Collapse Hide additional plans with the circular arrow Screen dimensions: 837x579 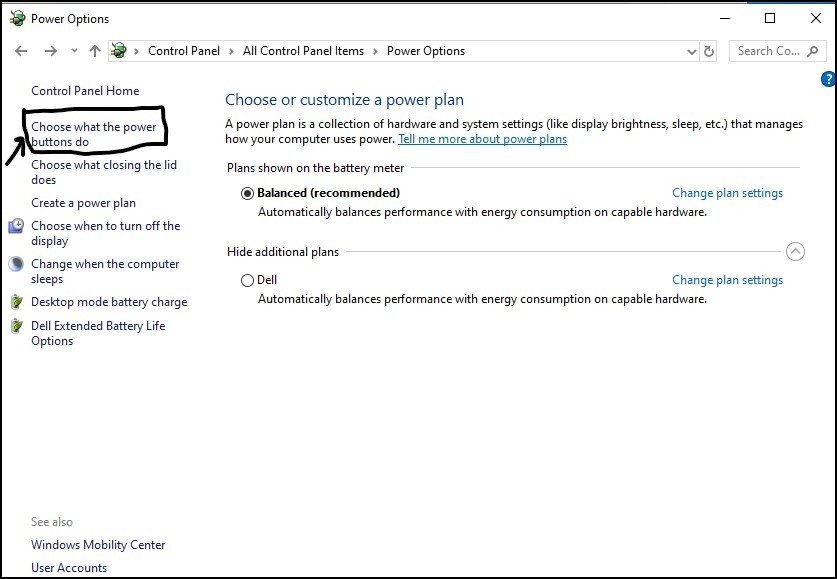(x=795, y=251)
